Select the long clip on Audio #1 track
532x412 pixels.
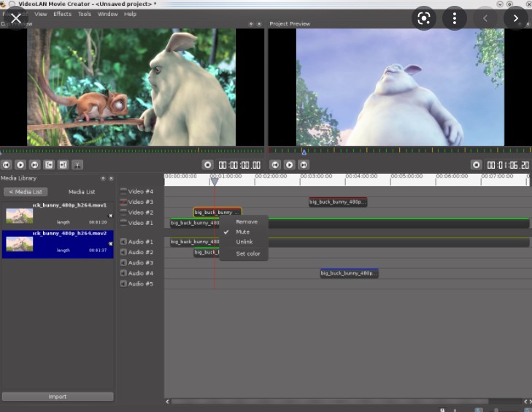(350, 242)
